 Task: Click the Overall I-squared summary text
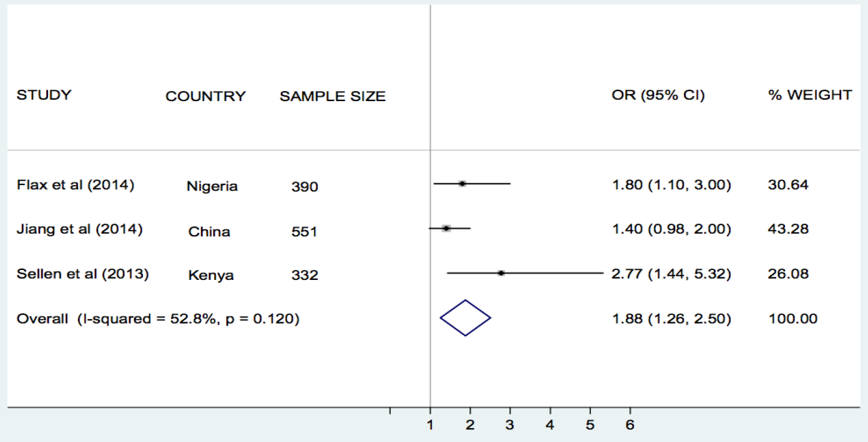(158, 319)
